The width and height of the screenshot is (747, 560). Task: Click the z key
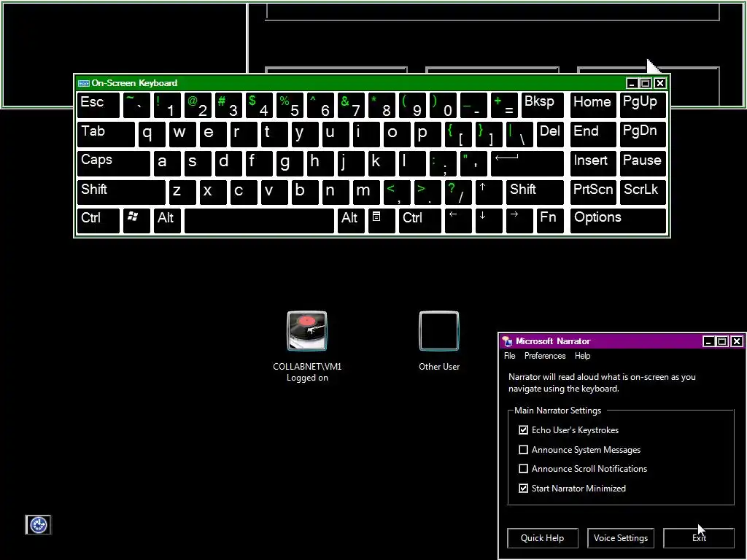(x=182, y=192)
